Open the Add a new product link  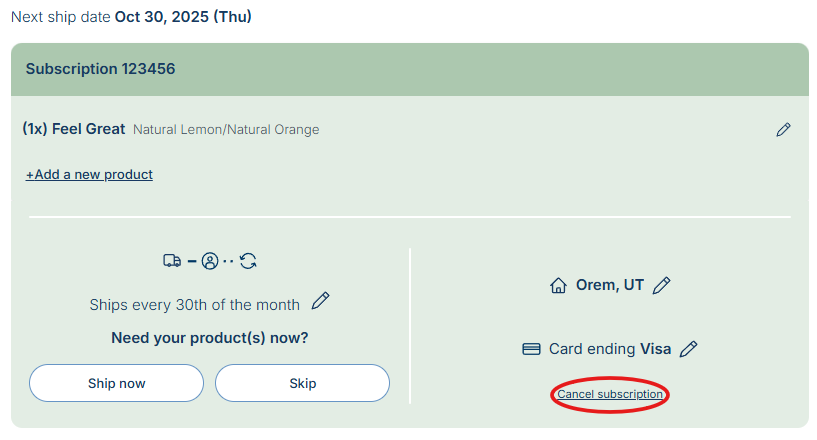pos(89,175)
